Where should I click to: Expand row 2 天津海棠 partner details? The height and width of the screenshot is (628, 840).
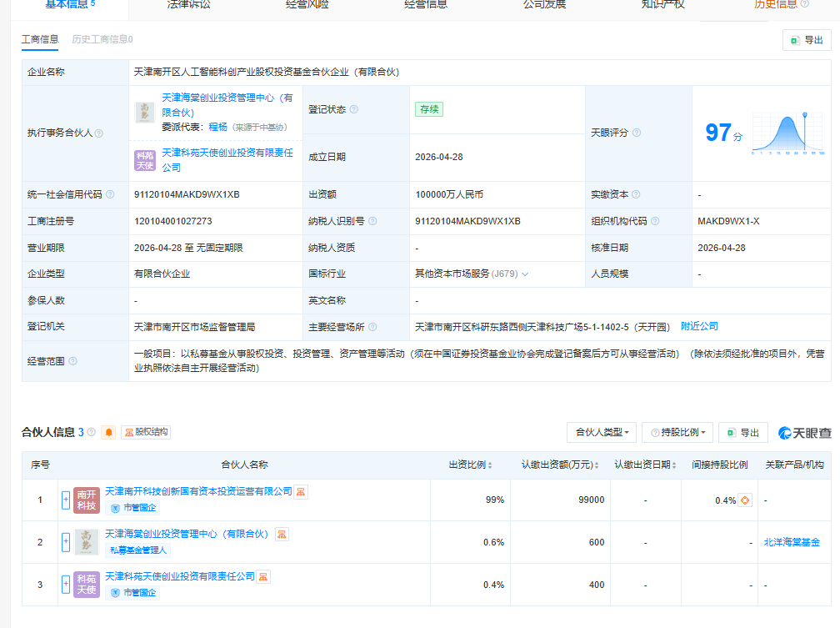[x=66, y=542]
